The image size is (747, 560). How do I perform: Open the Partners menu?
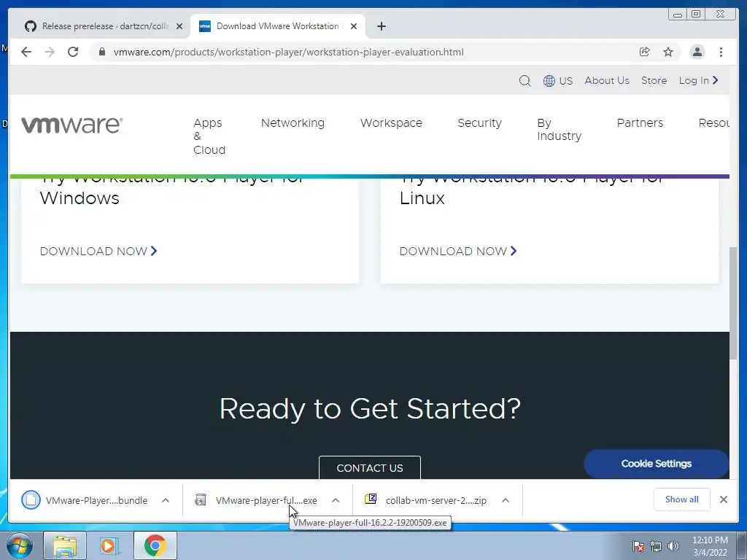(x=640, y=122)
